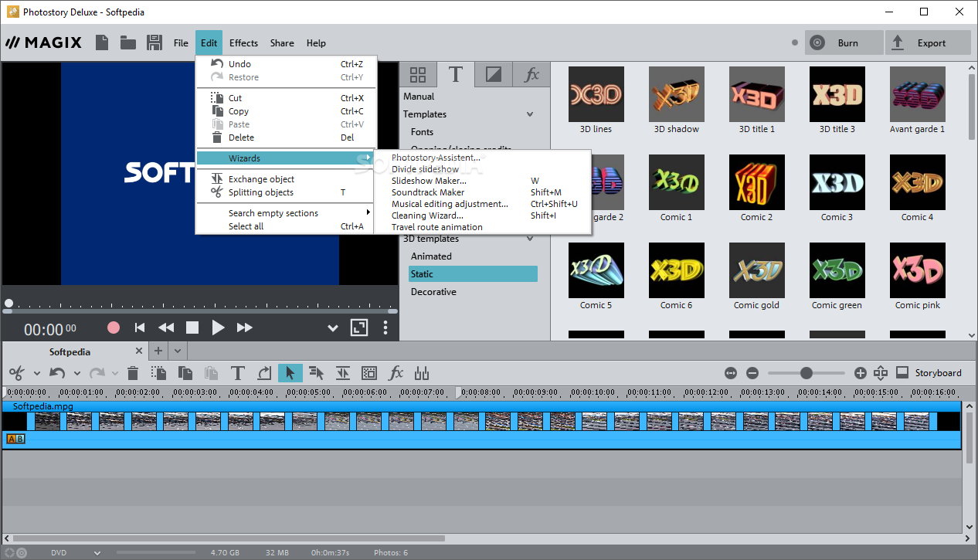Switch to the Title (T) tab in the media pool
Viewport: 978px width, 560px height.
click(x=456, y=75)
